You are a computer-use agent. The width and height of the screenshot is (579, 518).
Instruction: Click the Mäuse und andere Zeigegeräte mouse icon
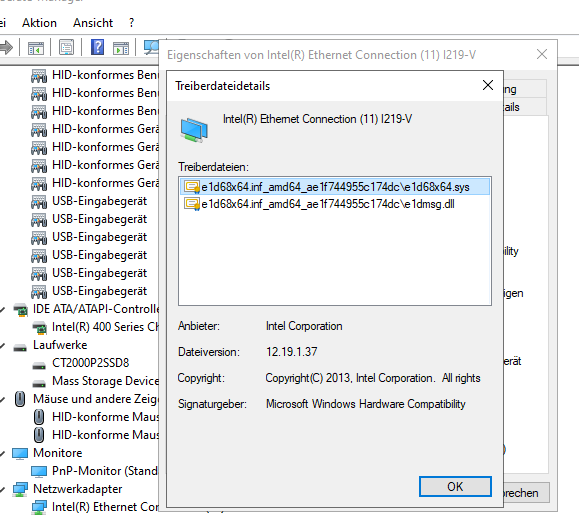click(x=20, y=399)
